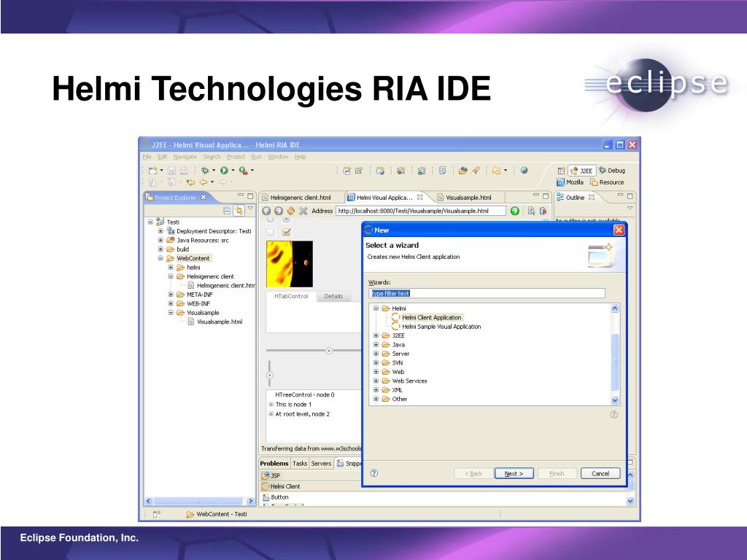Click the Last Edit Location toolbar icon

[x=190, y=182]
